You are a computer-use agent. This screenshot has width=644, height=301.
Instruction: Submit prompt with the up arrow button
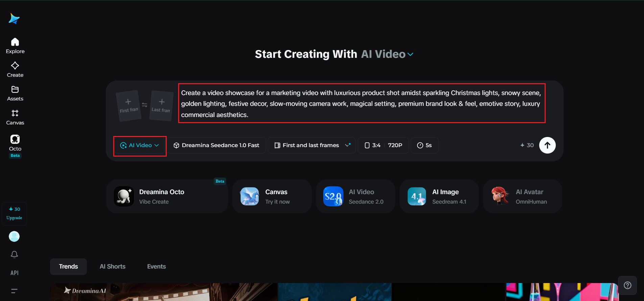pyautogui.click(x=547, y=145)
